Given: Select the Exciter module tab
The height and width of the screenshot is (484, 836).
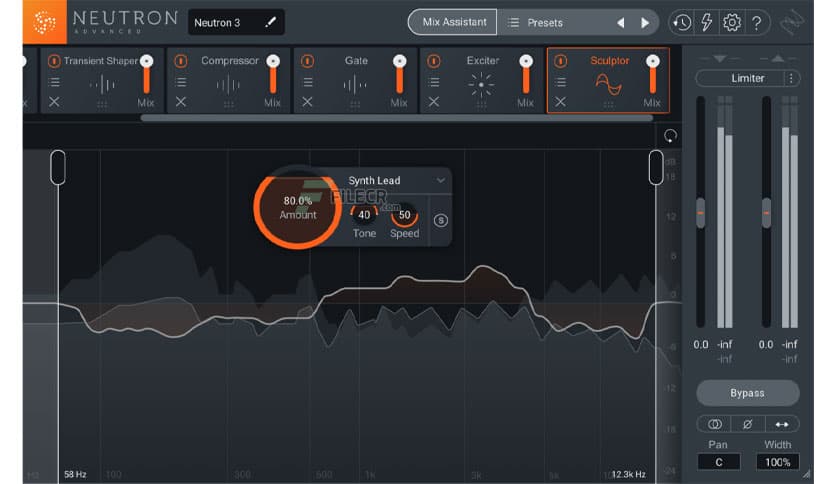Looking at the screenshot, I should coord(481,80).
